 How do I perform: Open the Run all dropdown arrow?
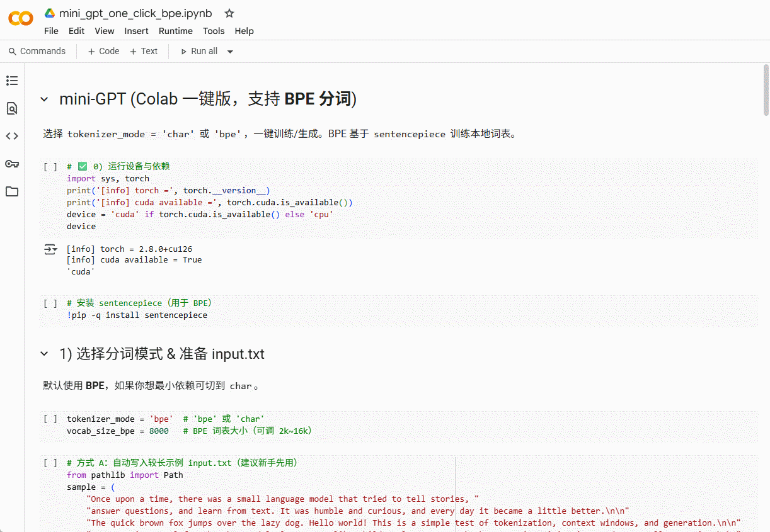tap(230, 52)
